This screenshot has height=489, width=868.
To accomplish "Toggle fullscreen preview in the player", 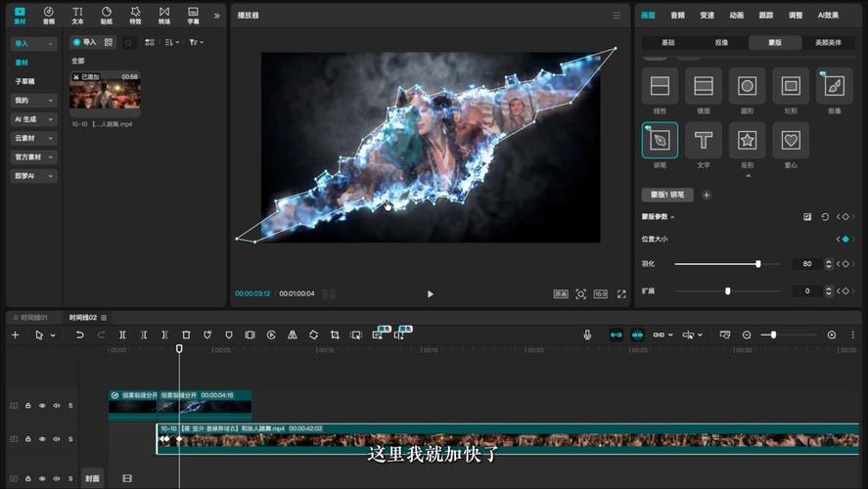I will tap(621, 294).
